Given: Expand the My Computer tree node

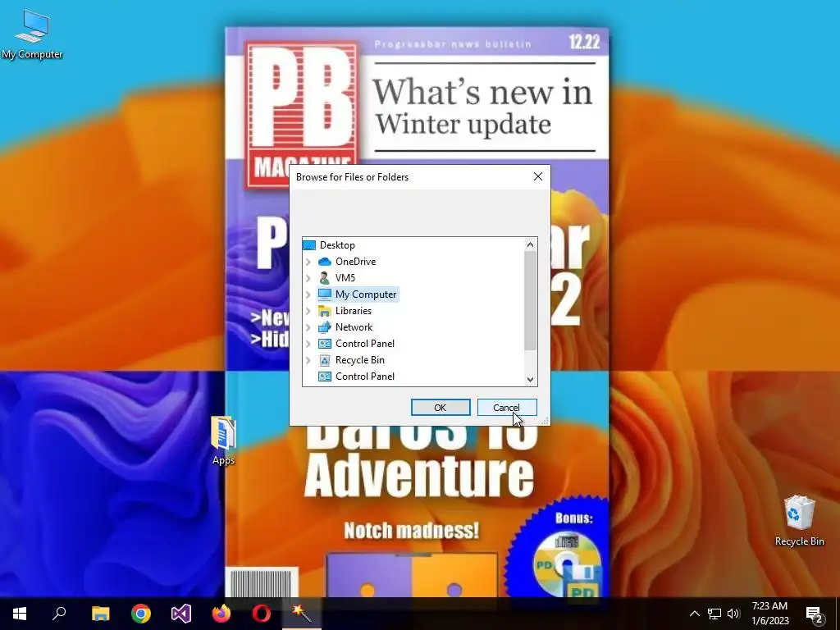Looking at the screenshot, I should pos(308,294).
